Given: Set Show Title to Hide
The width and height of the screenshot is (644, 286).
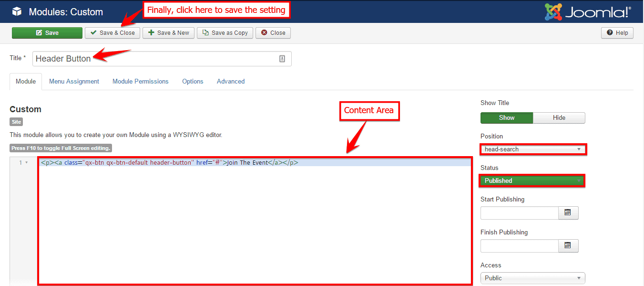Looking at the screenshot, I should click(559, 118).
